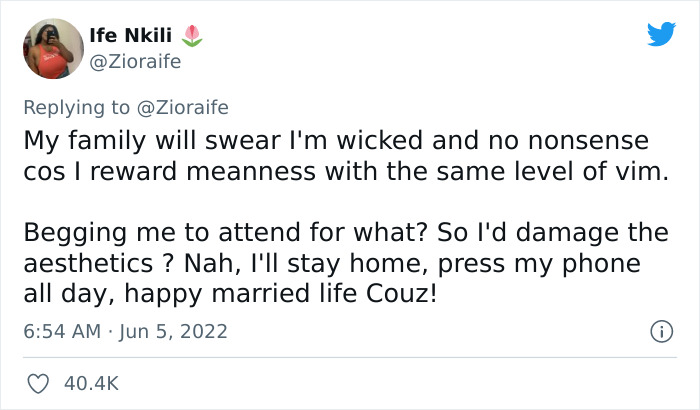Open the tweet info circle icon
Screen dimensions: 700x410
point(659,330)
